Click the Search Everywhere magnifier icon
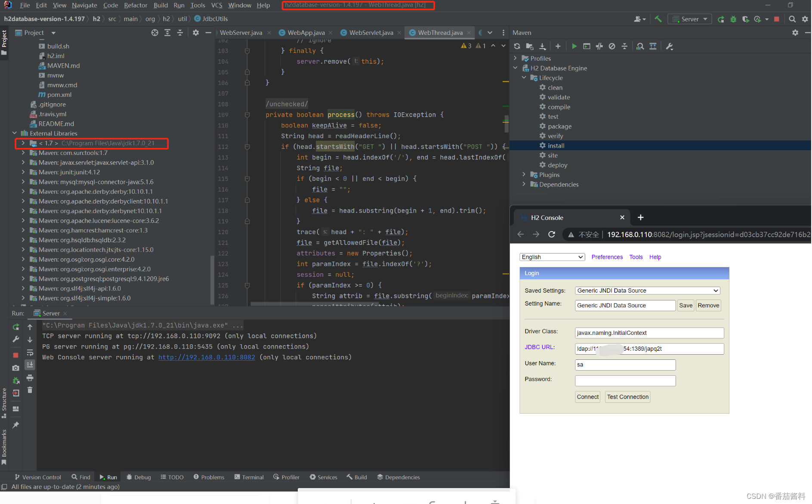Image resolution: width=812 pixels, height=504 pixels. point(792,19)
